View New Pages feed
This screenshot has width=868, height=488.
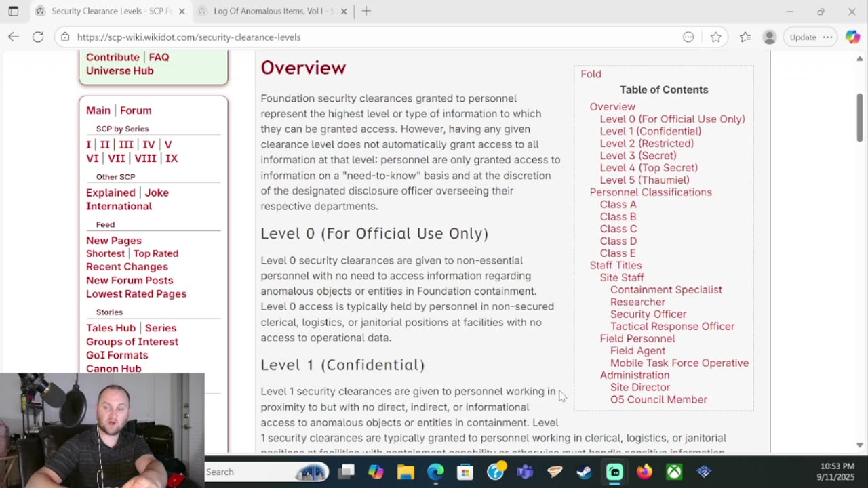point(114,241)
